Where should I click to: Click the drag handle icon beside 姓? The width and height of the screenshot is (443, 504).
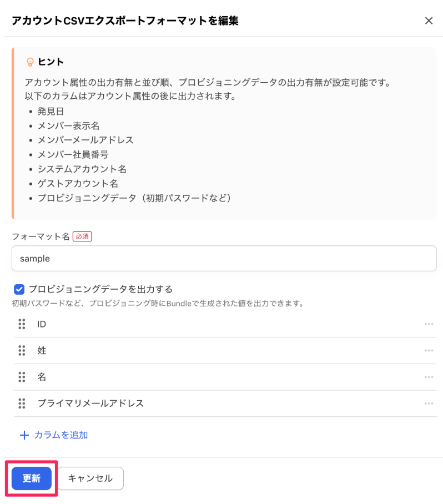pyautogui.click(x=22, y=350)
